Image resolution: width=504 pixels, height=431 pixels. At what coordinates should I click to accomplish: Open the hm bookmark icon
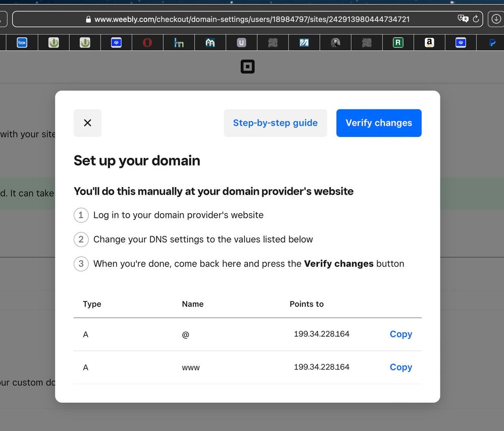pyautogui.click(x=179, y=43)
